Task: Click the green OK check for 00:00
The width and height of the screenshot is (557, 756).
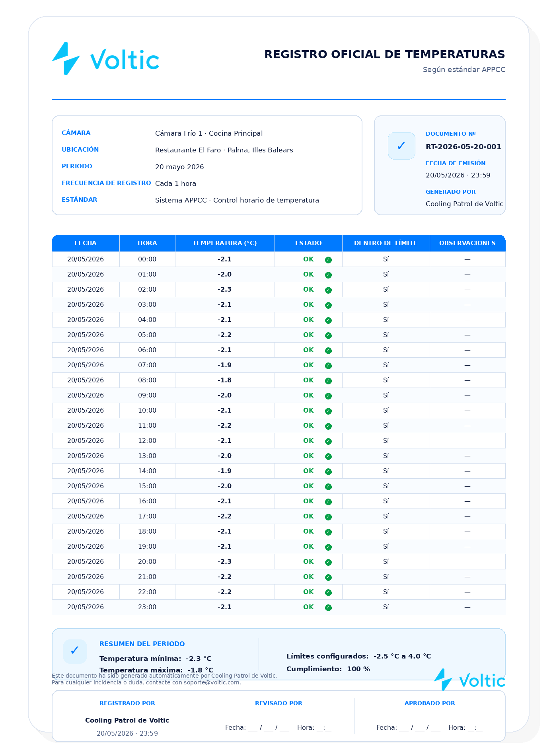Action: pyautogui.click(x=328, y=260)
